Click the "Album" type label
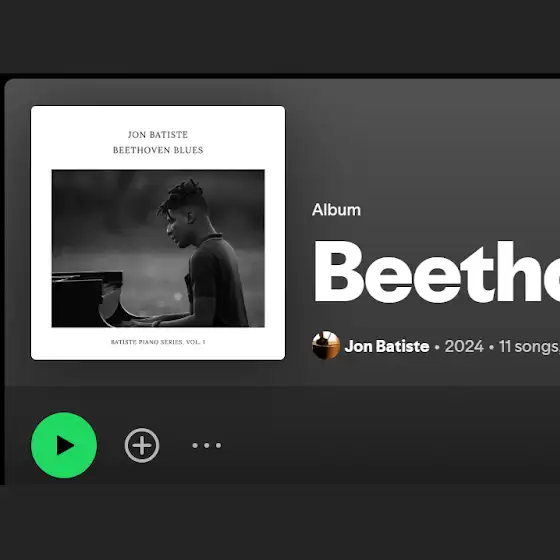This screenshot has height=560, width=560. tap(336, 210)
